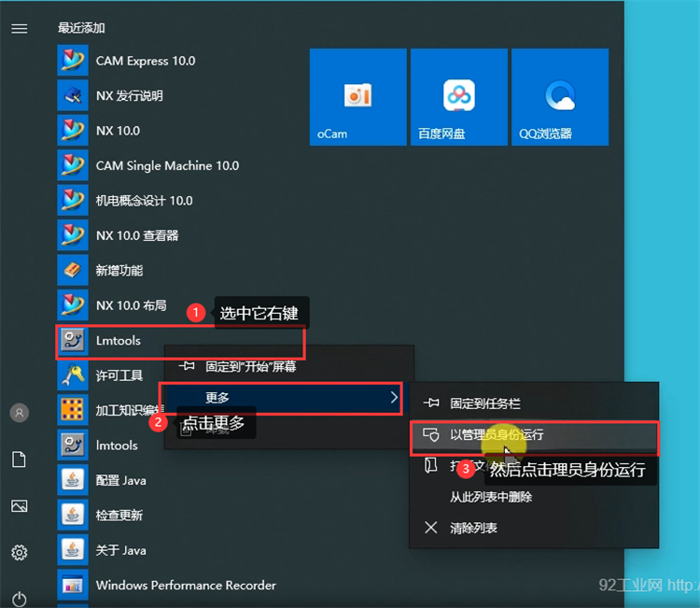
Task: Open the Settings gear icon
Action: [x=20, y=553]
